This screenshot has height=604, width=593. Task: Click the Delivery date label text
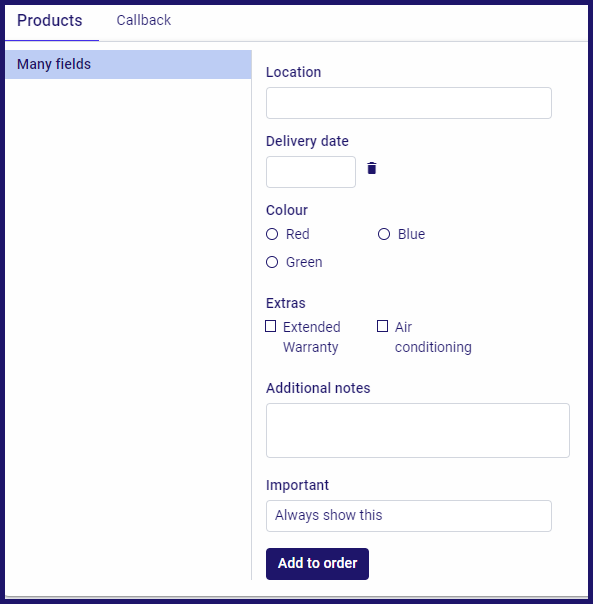coord(307,141)
